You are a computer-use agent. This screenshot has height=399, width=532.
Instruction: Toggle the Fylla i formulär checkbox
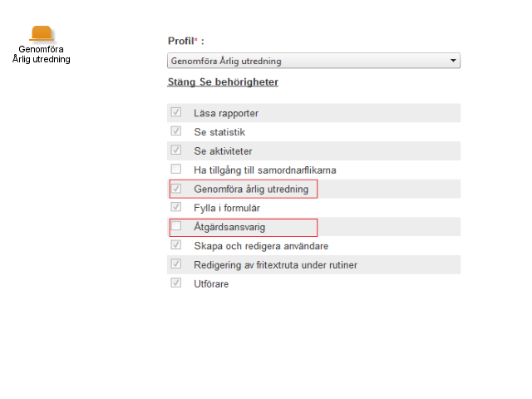pos(175,207)
